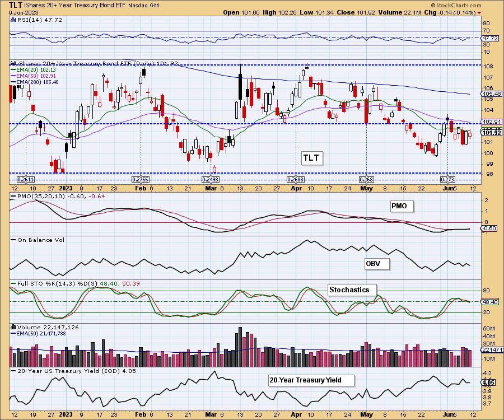Click the purple EMA(50) price legend line
This screenshot has height=420, width=504.
pyautogui.click(x=13, y=76)
